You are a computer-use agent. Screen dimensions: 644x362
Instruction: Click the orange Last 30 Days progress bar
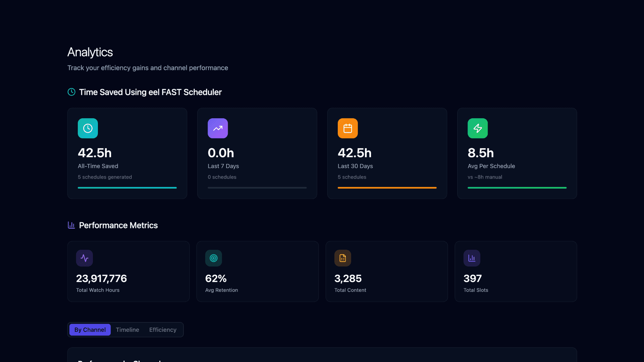click(387, 188)
